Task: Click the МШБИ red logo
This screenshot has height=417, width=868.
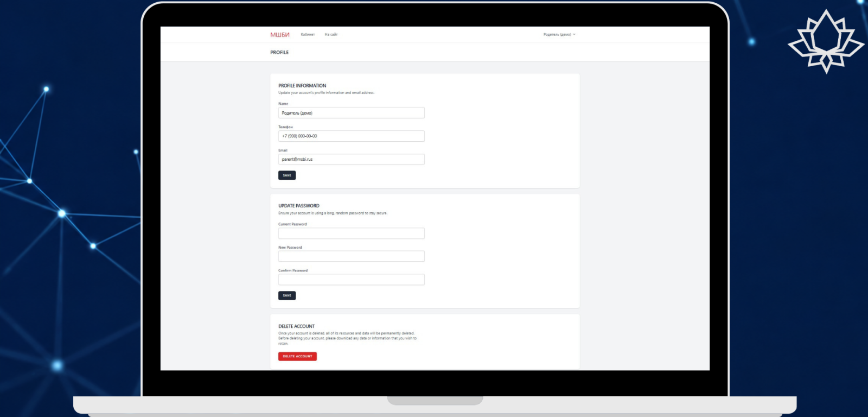Action: click(280, 35)
